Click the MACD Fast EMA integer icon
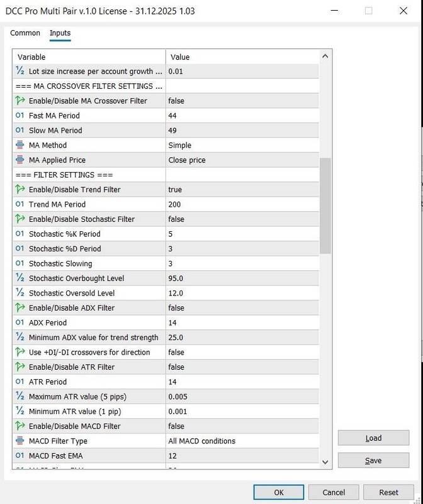The height and width of the screenshot is (504, 423). point(20,455)
